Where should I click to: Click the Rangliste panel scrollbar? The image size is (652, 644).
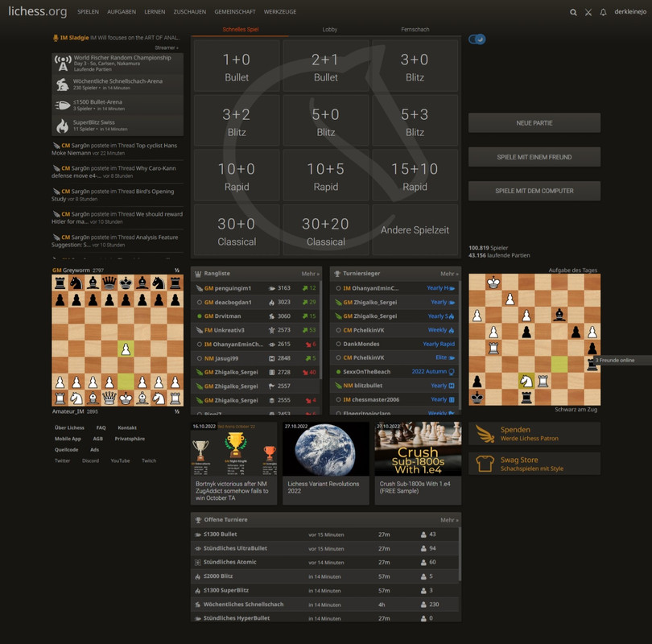(320, 331)
